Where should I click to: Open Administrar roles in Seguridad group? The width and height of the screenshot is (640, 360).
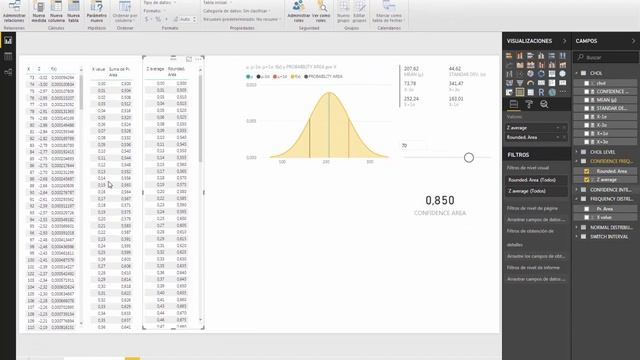tap(299, 11)
